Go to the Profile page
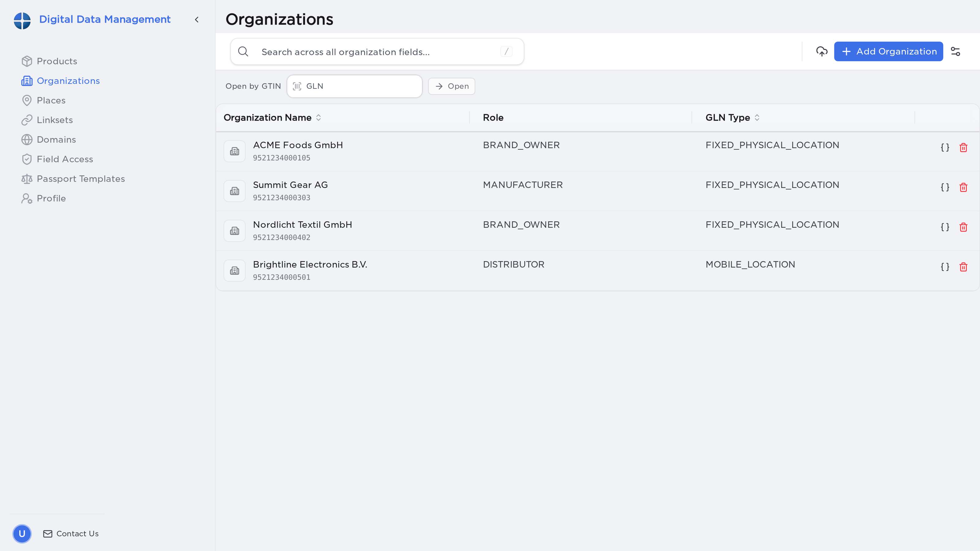This screenshot has height=551, width=980. click(x=44, y=198)
